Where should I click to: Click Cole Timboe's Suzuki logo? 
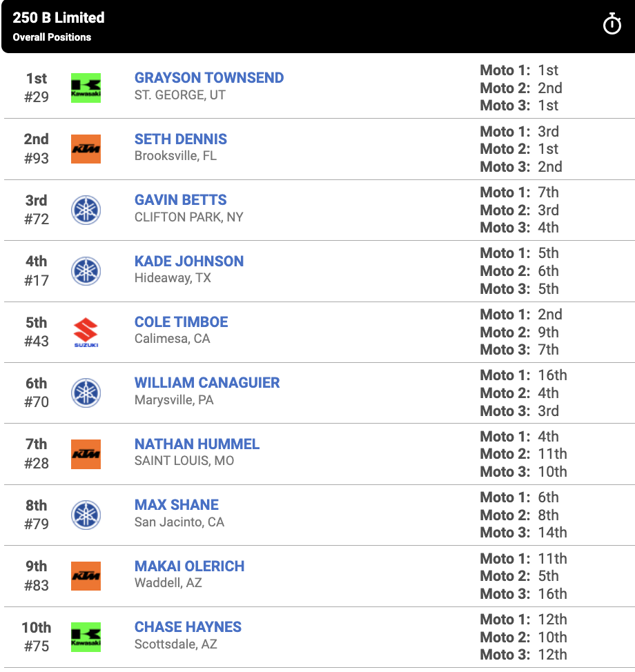(86, 332)
